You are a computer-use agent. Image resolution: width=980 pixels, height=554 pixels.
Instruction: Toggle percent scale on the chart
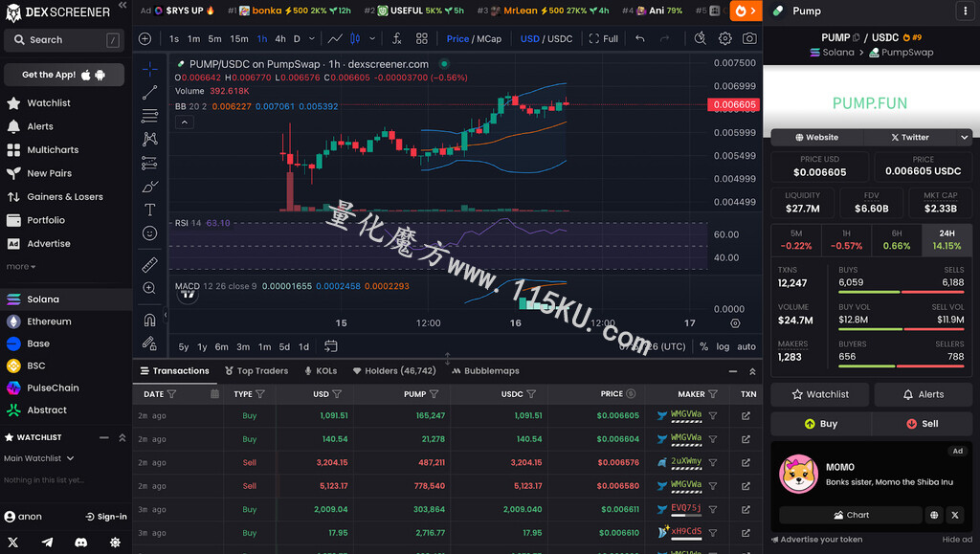pos(703,346)
